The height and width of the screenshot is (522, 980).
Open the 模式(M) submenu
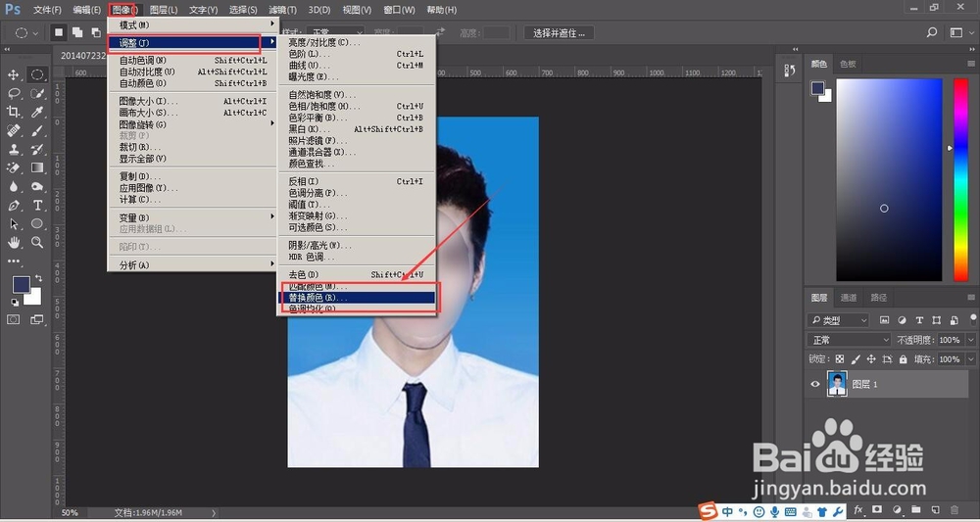tap(192, 25)
